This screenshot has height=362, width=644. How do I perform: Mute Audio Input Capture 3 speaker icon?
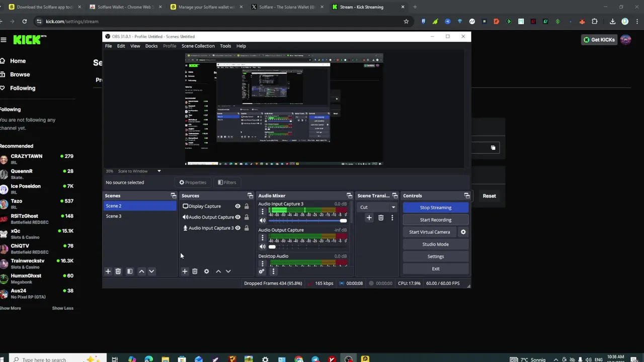[262, 221]
